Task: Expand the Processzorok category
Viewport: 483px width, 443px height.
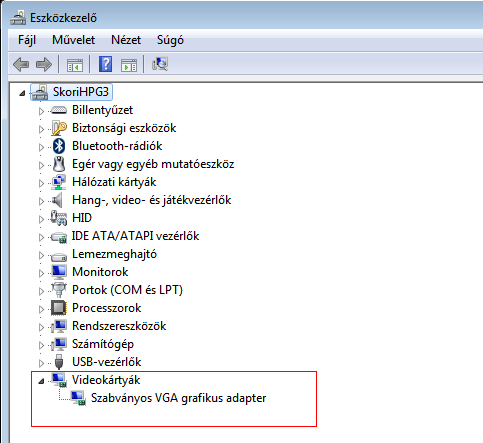Action: tap(41, 309)
